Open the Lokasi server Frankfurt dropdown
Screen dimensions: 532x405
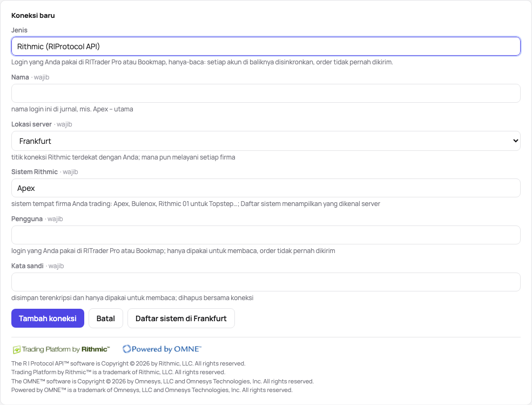tap(266, 141)
